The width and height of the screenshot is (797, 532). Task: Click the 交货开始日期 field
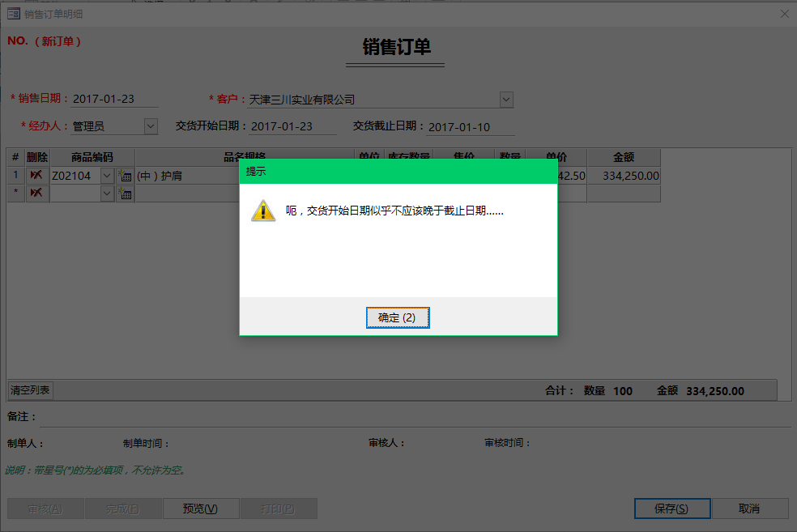(292, 126)
